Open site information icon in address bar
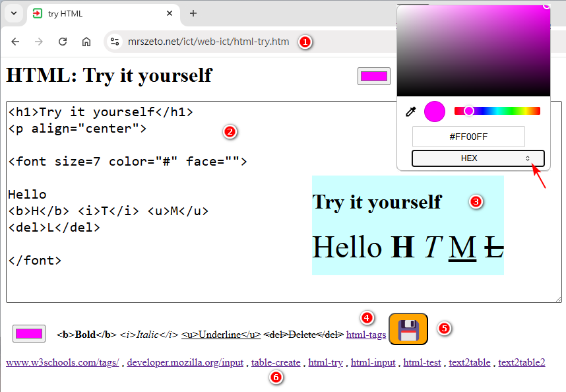Image resolution: width=566 pixels, height=392 pixels. (115, 42)
